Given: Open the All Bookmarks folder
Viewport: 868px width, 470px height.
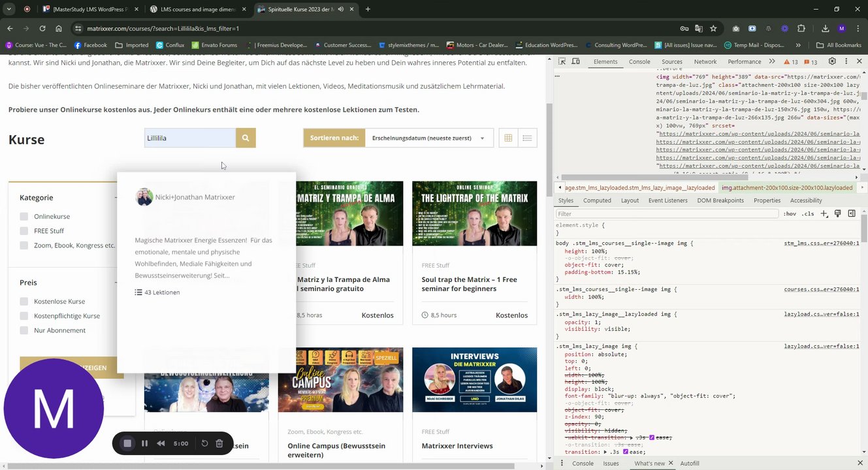Looking at the screenshot, I should point(839,45).
